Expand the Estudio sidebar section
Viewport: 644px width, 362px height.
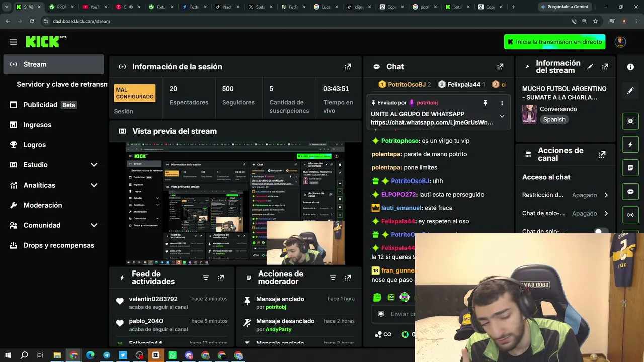pos(94,165)
